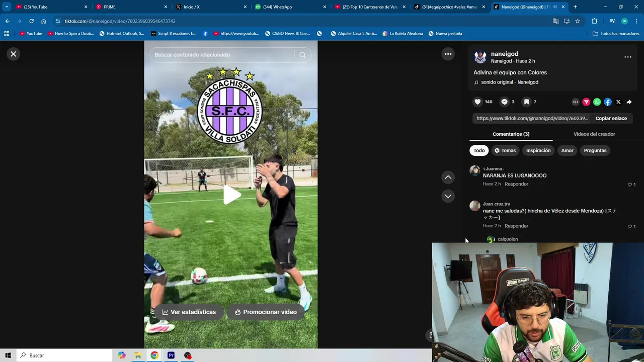Send the video to friends via pink arrow icon
Viewport: 644px width, 362px height.
click(586, 102)
